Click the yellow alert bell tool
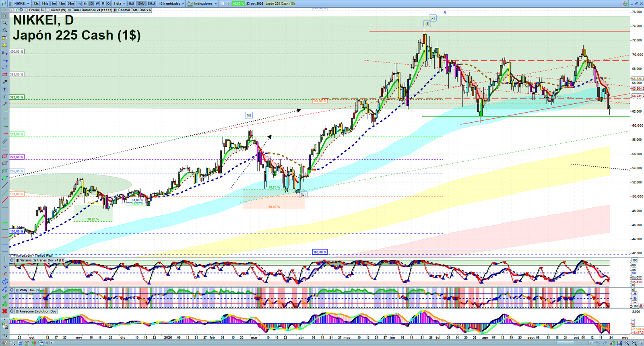This screenshot has width=644, height=346. coord(4,45)
